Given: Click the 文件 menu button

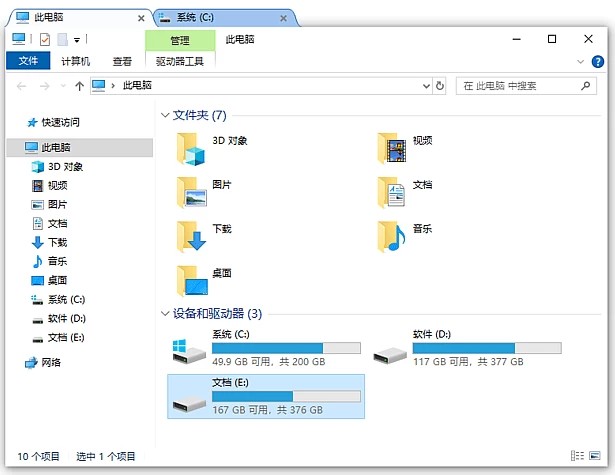Looking at the screenshot, I should point(27,61).
